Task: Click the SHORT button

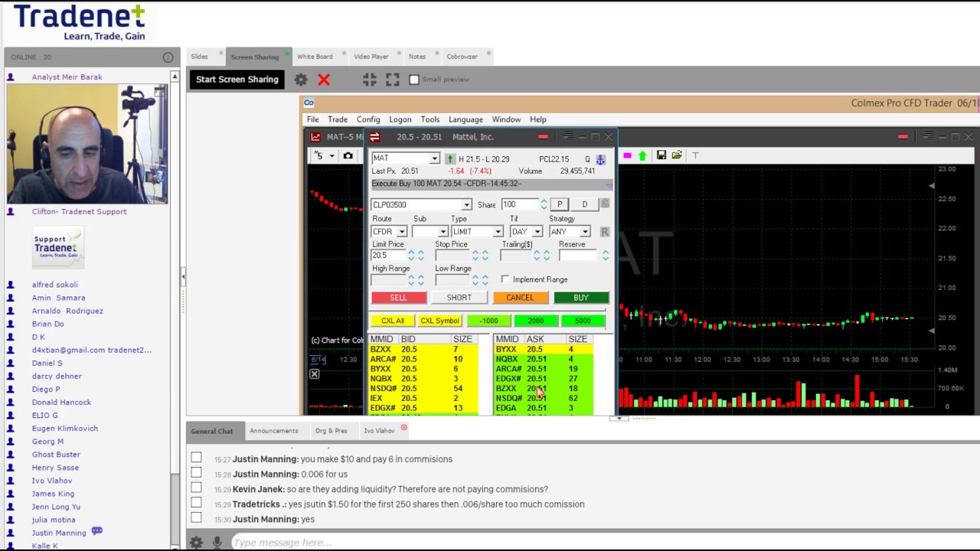Action: pyautogui.click(x=459, y=298)
